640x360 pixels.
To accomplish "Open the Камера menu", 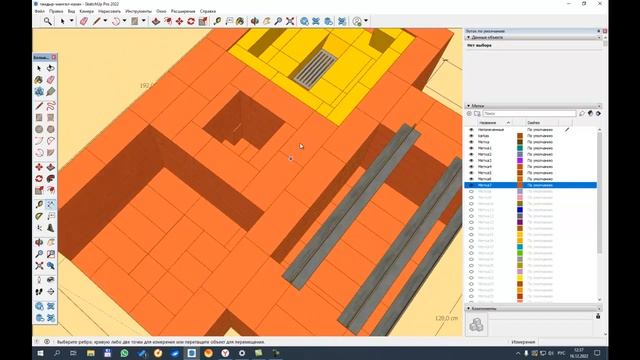I will (x=86, y=11).
